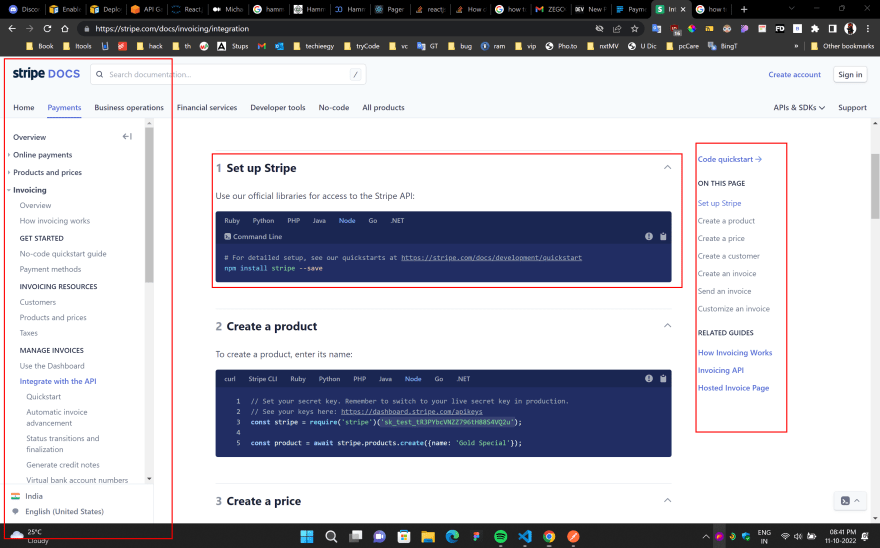Copy the npm install code with clipboard icon

(x=663, y=236)
